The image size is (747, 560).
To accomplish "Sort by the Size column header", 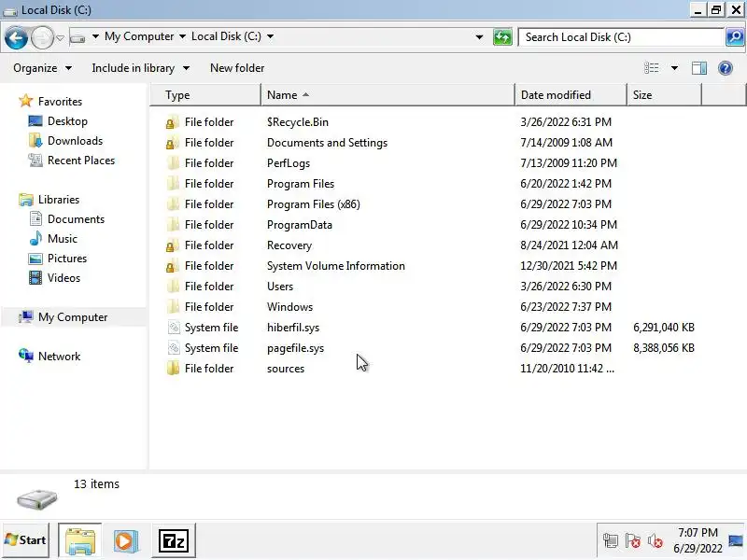I will 664,95.
